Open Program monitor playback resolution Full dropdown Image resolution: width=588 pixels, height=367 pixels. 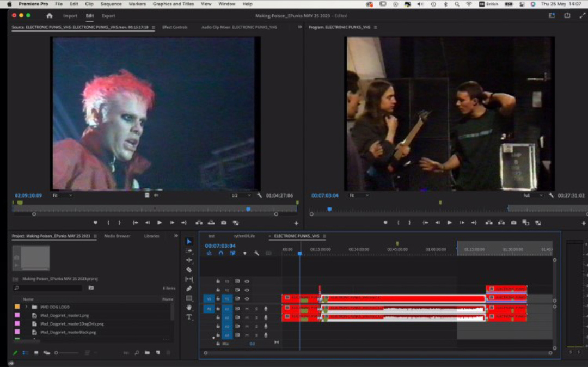tap(532, 195)
